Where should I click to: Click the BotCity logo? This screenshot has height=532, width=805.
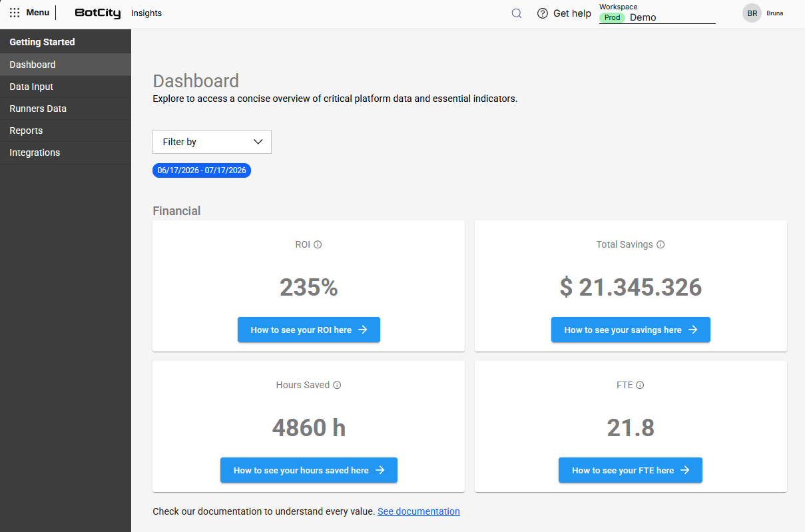point(98,13)
